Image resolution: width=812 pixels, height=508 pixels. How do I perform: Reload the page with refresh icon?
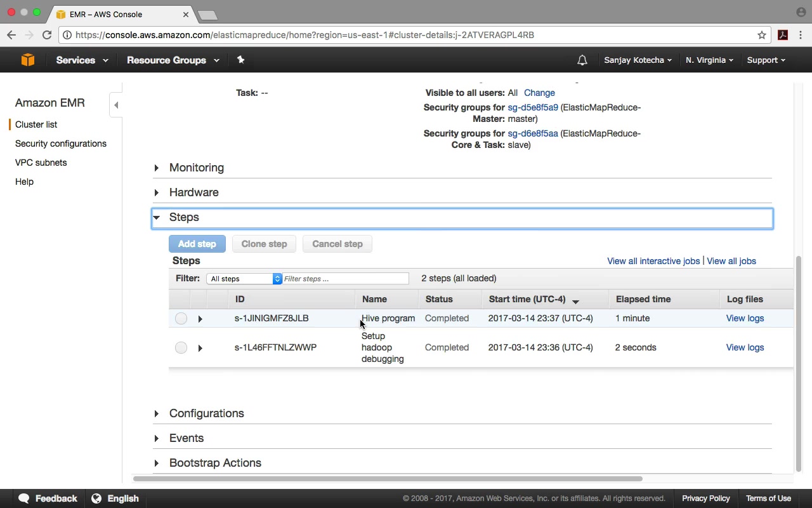tap(46, 35)
